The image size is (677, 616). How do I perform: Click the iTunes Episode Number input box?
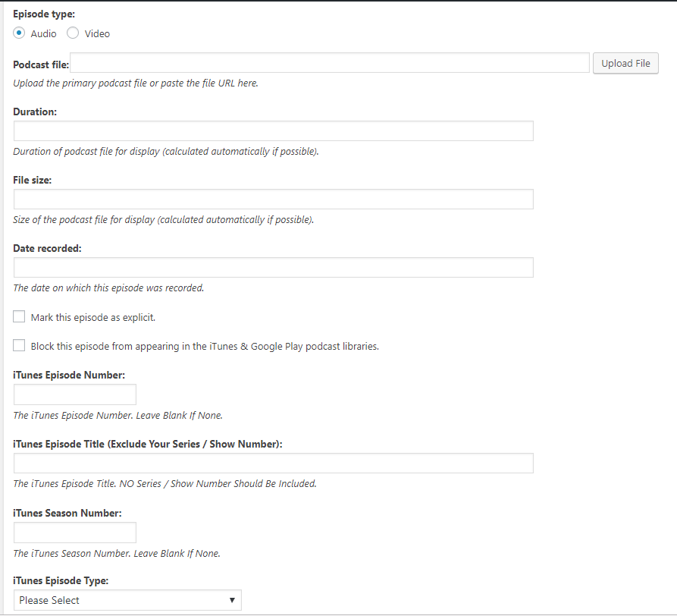(x=75, y=394)
